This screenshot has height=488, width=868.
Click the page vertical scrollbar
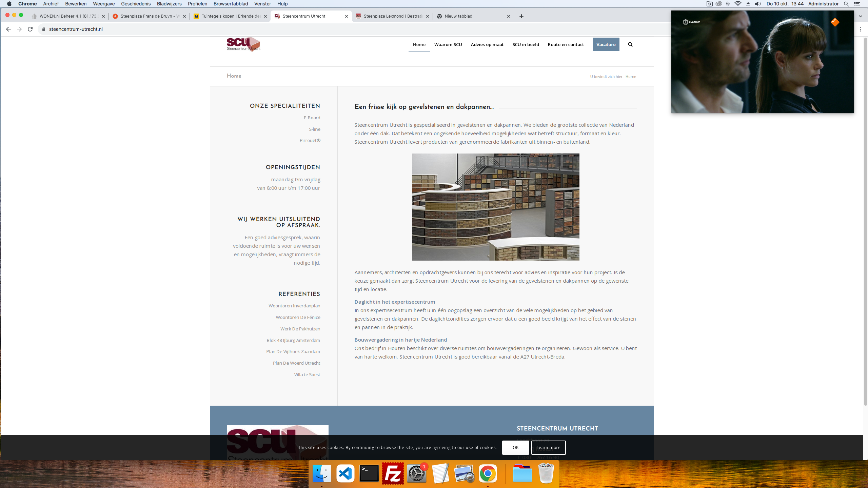coord(865,220)
